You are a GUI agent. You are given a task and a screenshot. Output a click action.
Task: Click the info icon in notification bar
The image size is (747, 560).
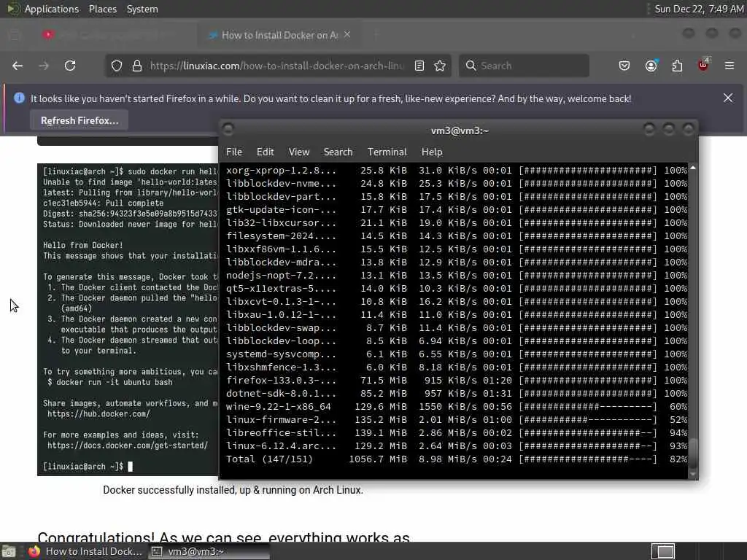(x=19, y=98)
